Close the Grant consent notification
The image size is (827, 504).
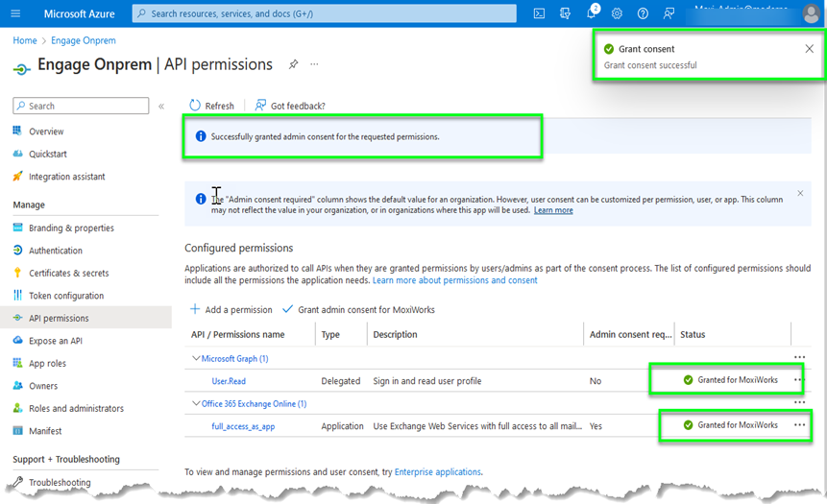(809, 49)
